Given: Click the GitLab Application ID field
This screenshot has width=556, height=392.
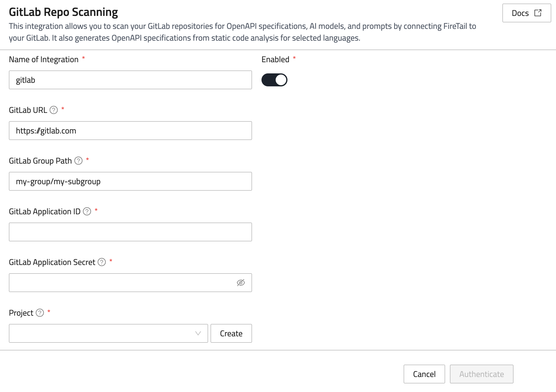Looking at the screenshot, I should [130, 232].
